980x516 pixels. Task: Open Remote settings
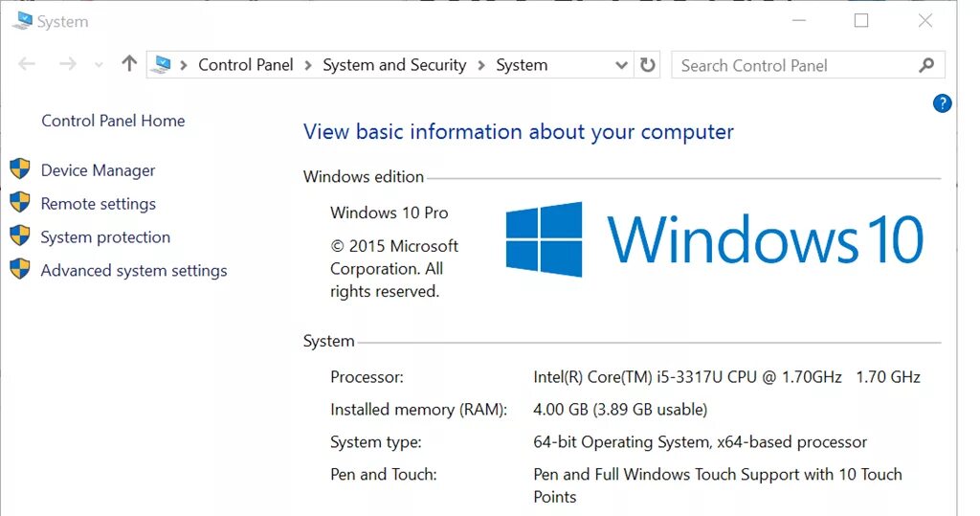[x=98, y=204]
